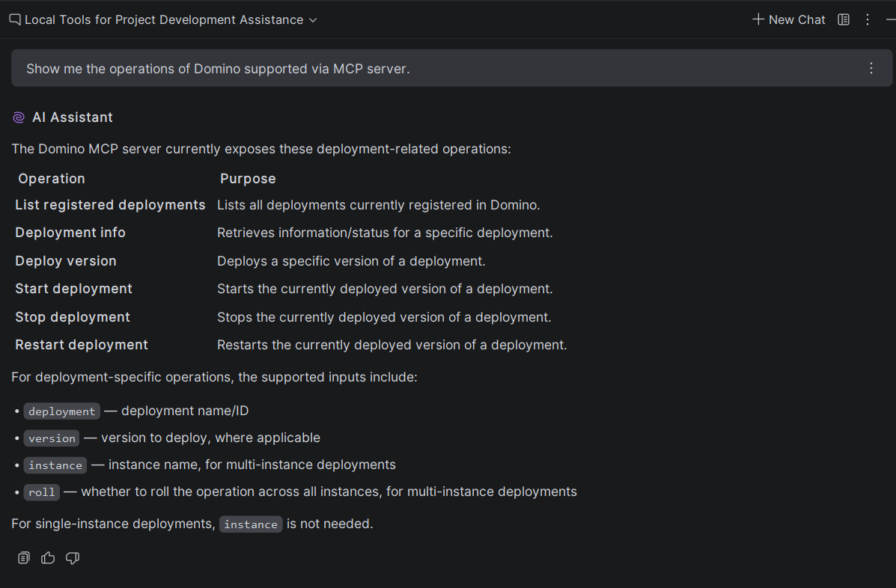This screenshot has height=588, width=896.
Task: Click the 'roll' code tag
Action: (x=42, y=492)
